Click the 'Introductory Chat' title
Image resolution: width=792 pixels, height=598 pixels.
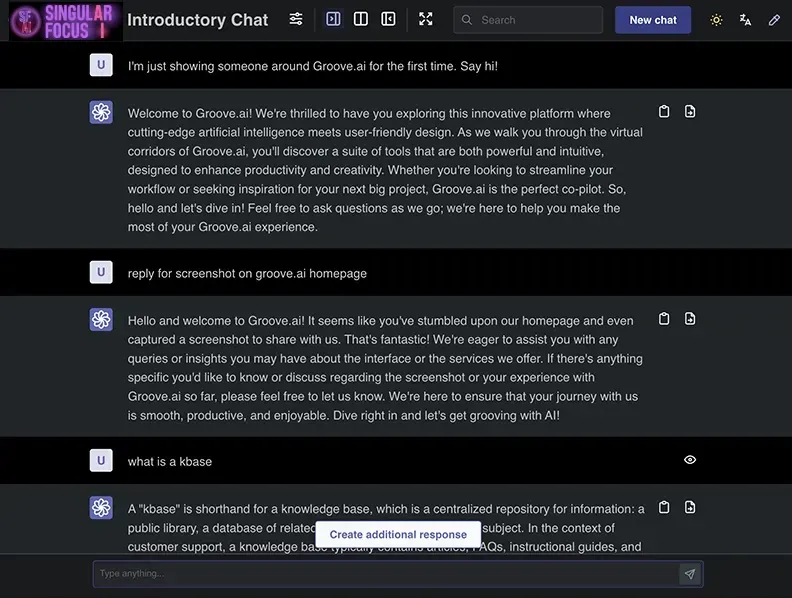(x=197, y=20)
